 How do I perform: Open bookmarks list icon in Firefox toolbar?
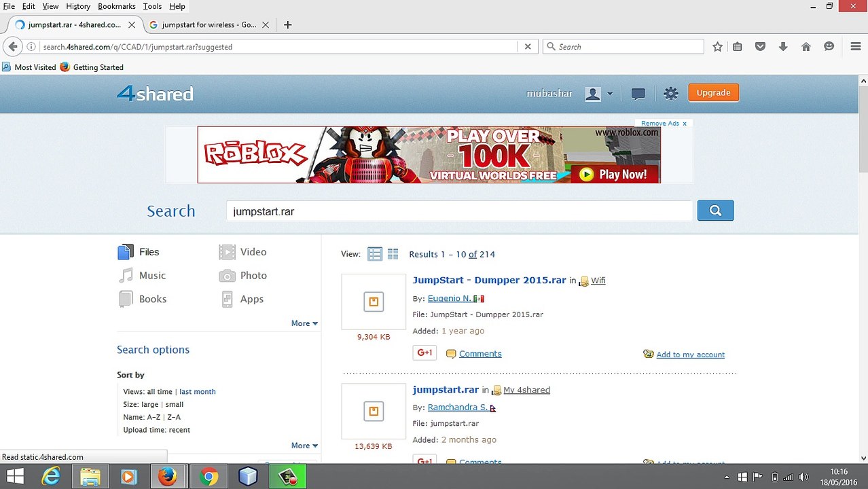[x=737, y=46]
